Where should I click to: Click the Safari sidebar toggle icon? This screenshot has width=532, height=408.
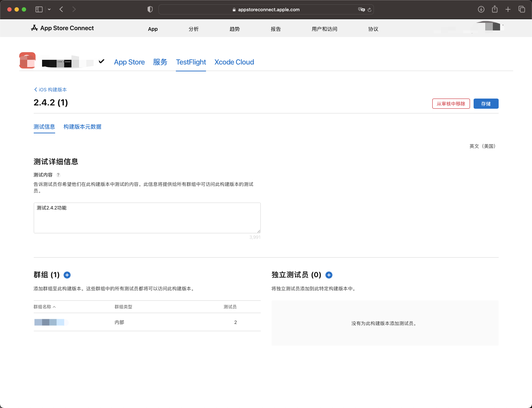coord(39,9)
